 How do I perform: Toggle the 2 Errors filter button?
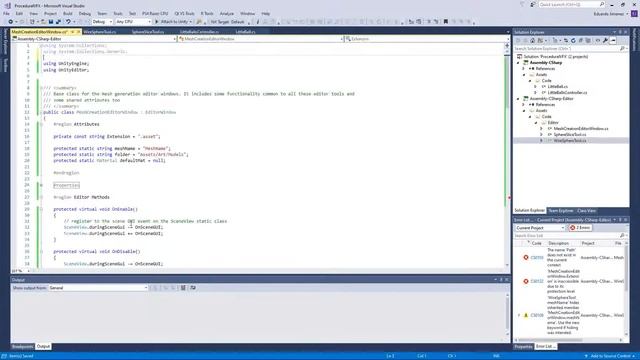click(x=580, y=228)
